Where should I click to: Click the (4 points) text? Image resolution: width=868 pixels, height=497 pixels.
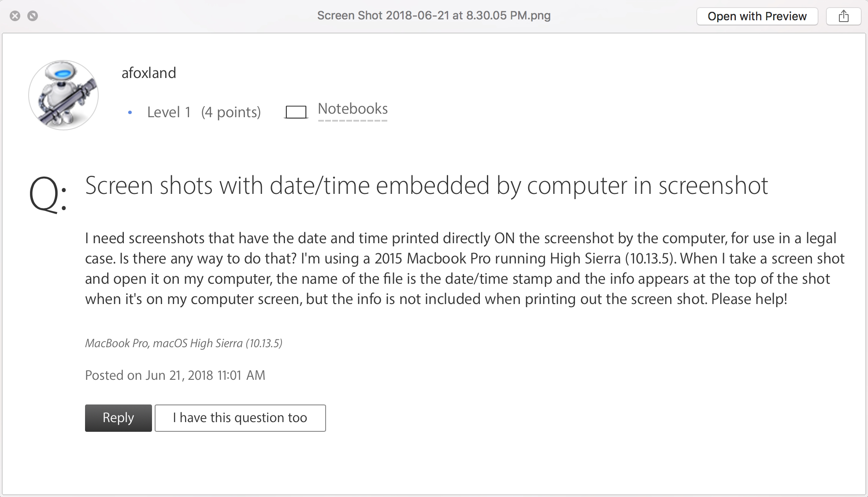click(x=231, y=112)
